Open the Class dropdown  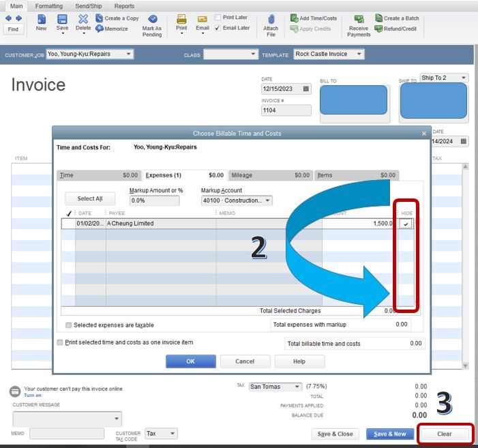tap(253, 54)
